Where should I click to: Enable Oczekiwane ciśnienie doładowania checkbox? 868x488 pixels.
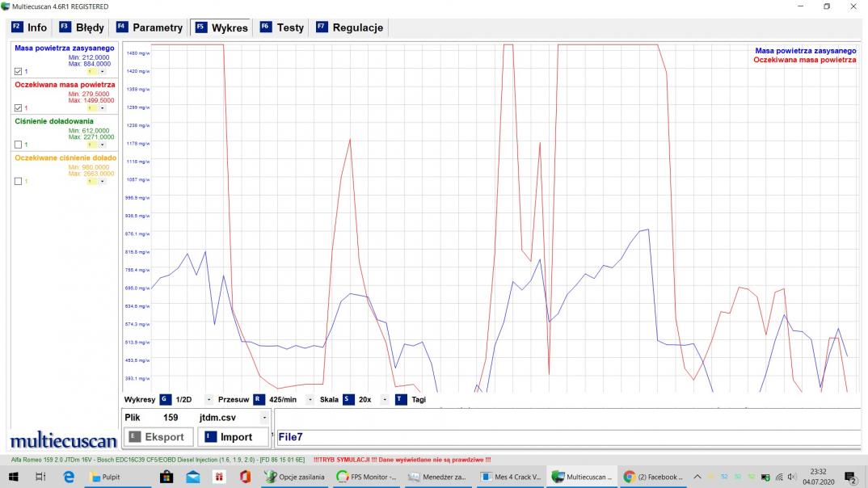(19, 182)
